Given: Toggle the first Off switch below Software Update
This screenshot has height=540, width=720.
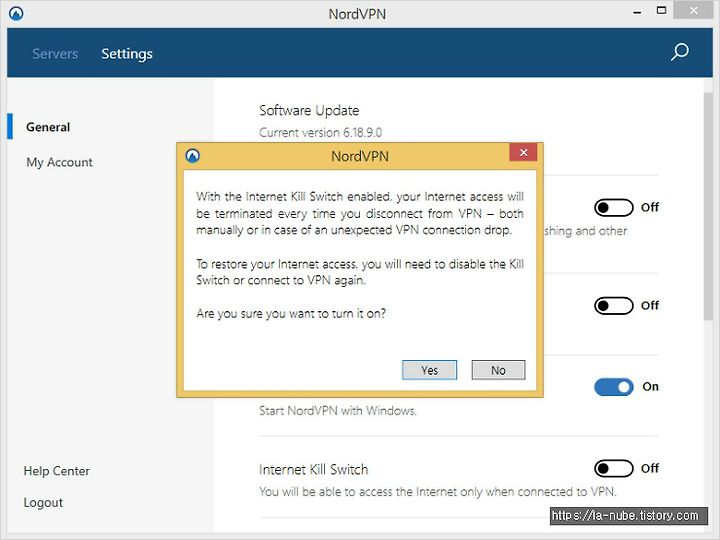Looking at the screenshot, I should click(x=614, y=208).
